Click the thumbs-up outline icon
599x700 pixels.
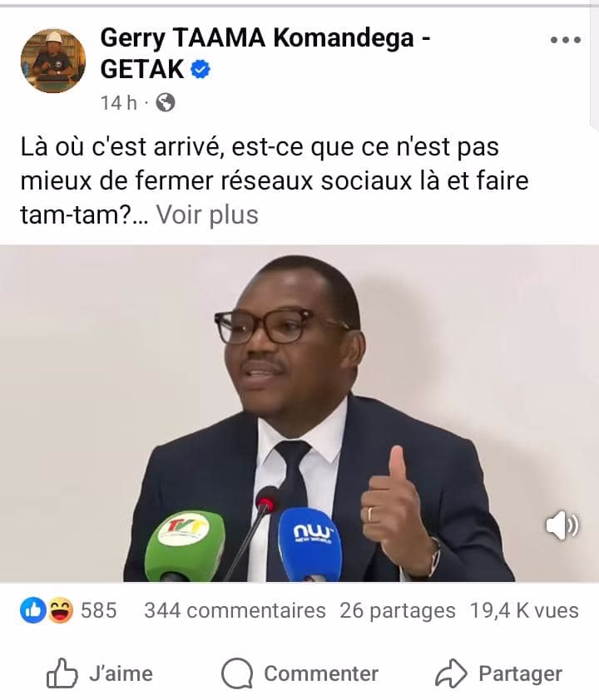(x=62, y=673)
